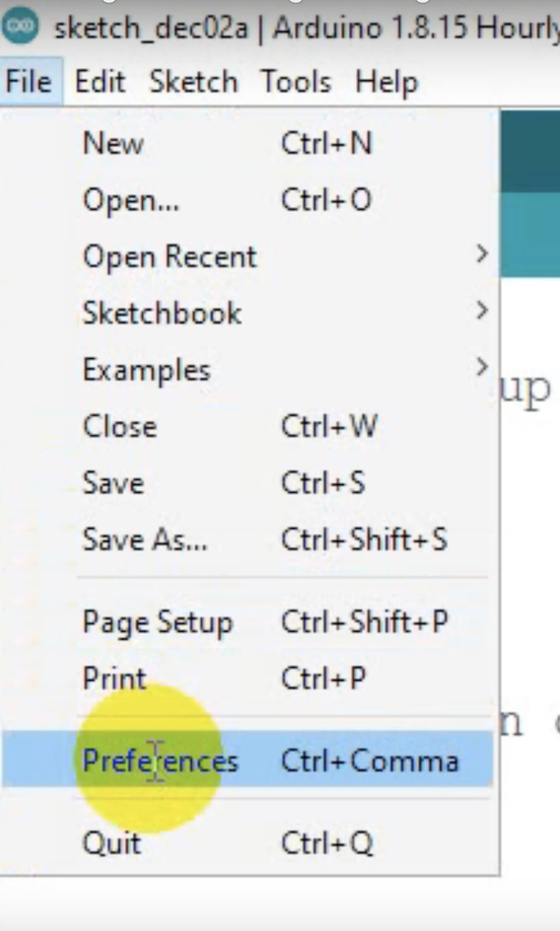Click the Sketchbook submenu arrow

481,311
